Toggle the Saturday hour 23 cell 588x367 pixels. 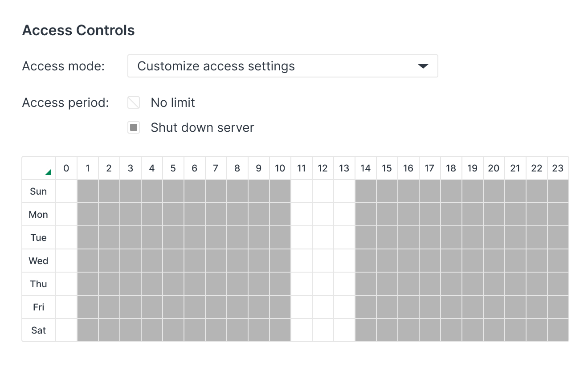click(558, 330)
